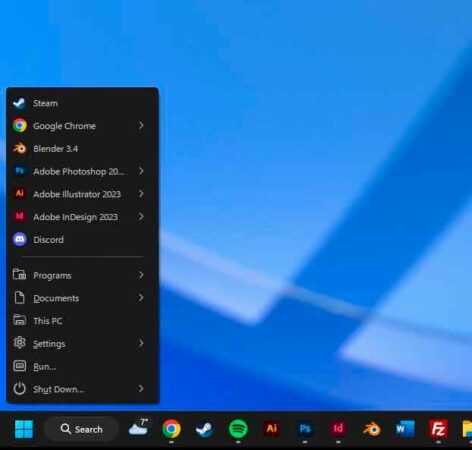The height and width of the screenshot is (450, 472).
Task: Click the Search box on the taskbar
Action: (x=81, y=429)
